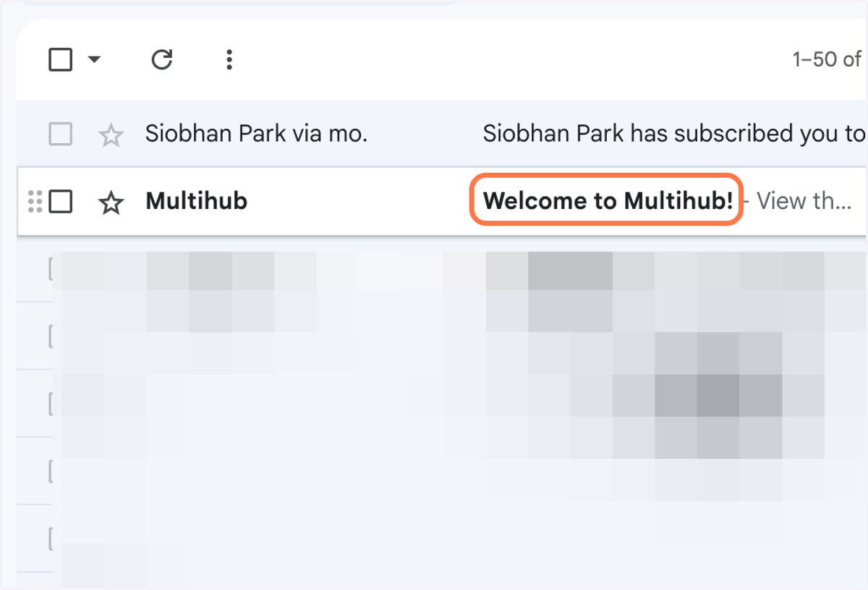The image size is (868, 590).
Task: Star the Siobhan Park email
Action: [111, 134]
